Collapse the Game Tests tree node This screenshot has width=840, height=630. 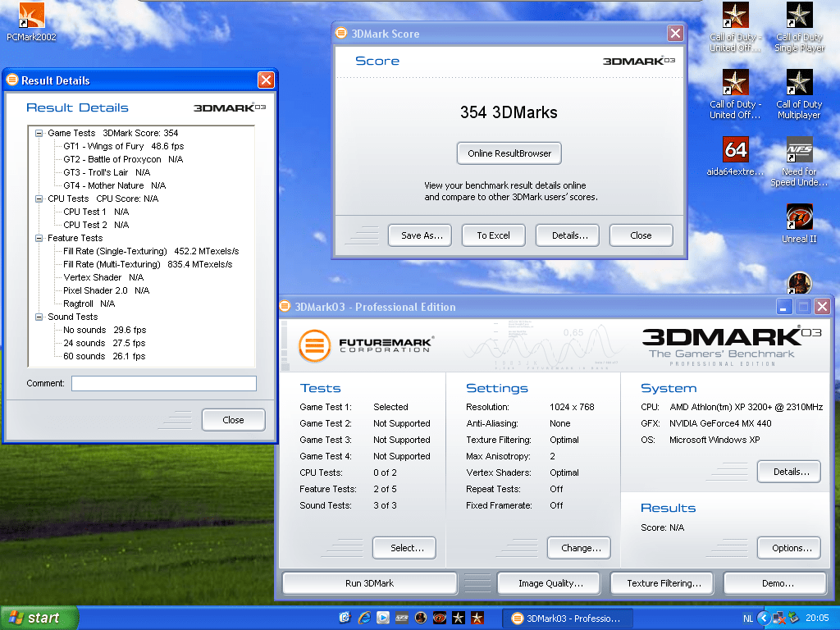pos(39,133)
